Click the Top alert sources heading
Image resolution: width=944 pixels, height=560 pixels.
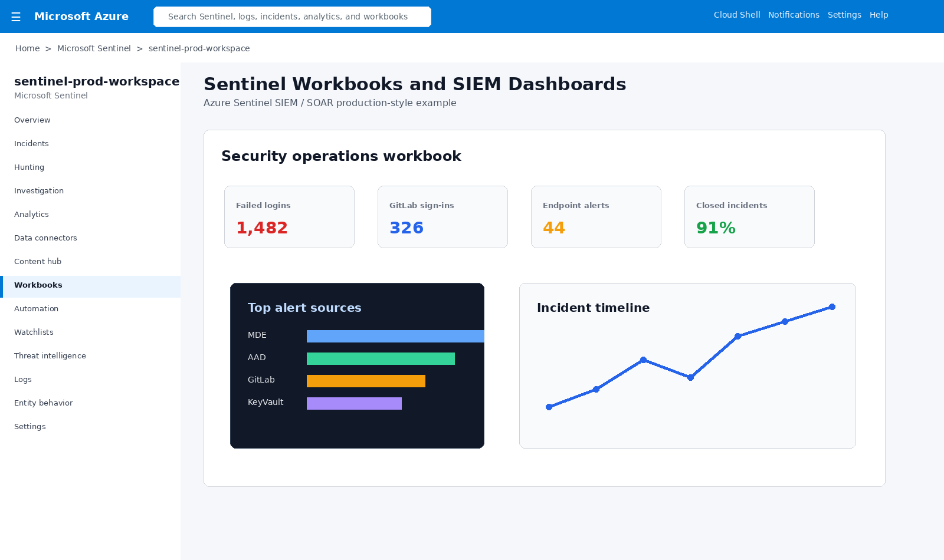coord(304,308)
